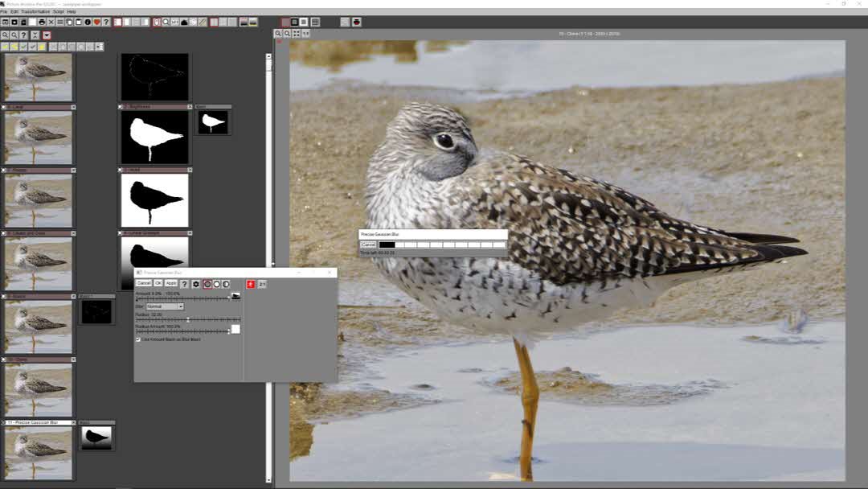Image resolution: width=868 pixels, height=489 pixels.
Task: Toggle Use Amount Mask as Blur Mask checkbox
Action: click(138, 339)
